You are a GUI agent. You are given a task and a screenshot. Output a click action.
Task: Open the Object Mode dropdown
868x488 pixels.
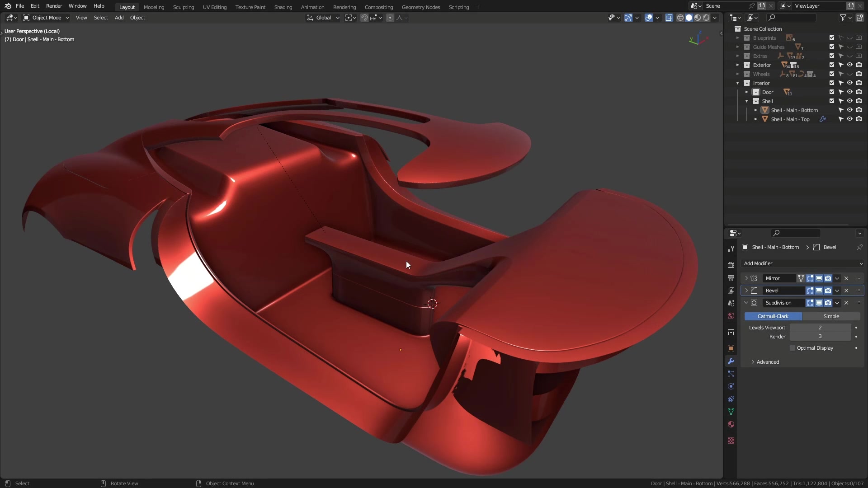46,18
